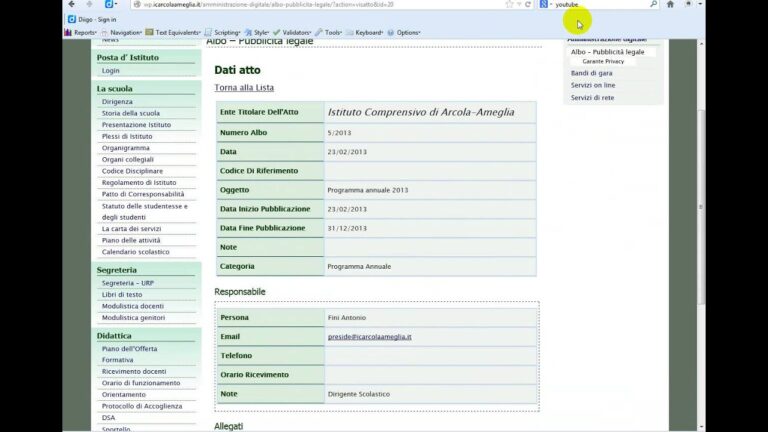
Task: Open the Navigation toolbar menu
Action: click(x=121, y=32)
